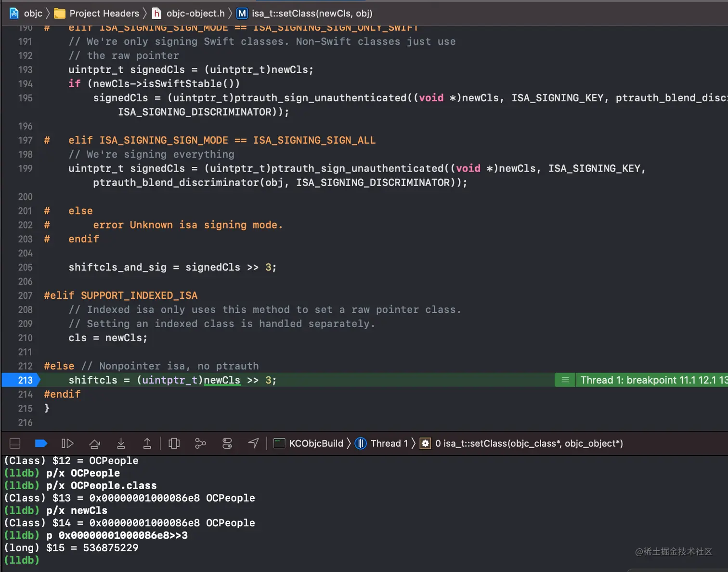Open the Thread 1 selector
The height and width of the screenshot is (572, 728).
389,443
